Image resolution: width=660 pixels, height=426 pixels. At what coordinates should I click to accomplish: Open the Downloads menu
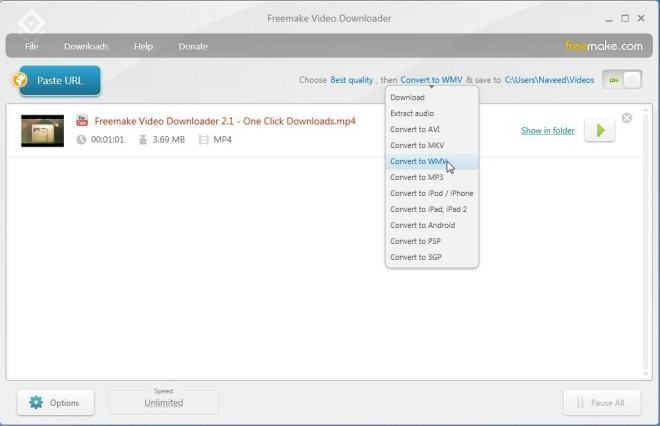(86, 46)
